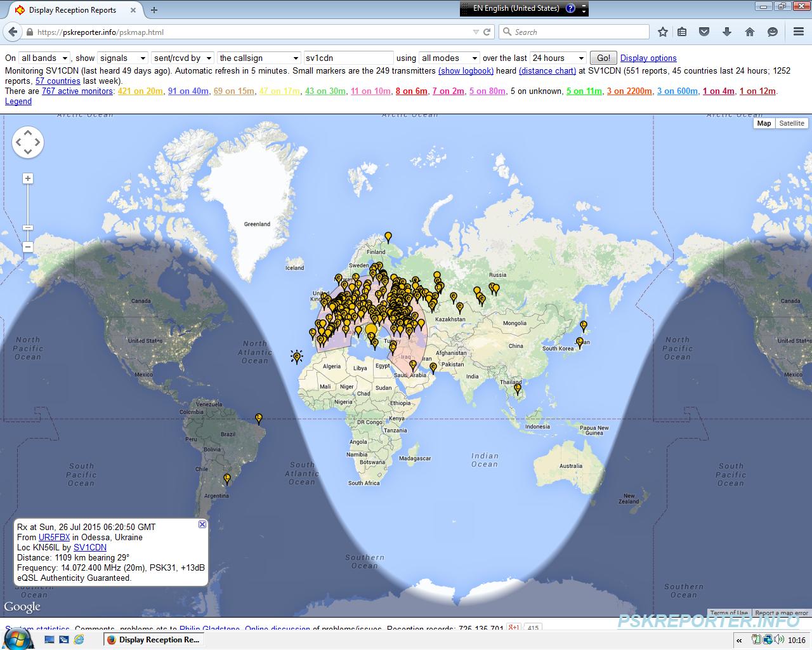This screenshot has height=650, width=812.
Task: Open a new browser tab
Action: [x=154, y=10]
